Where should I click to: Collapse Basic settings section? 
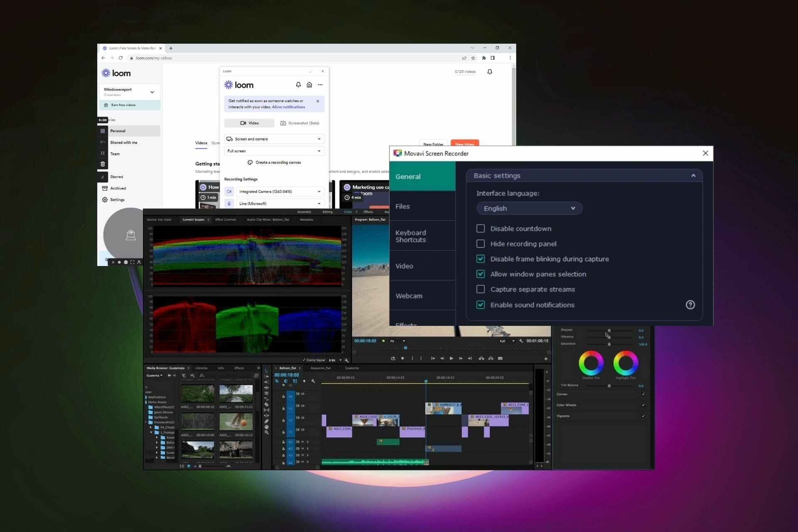(693, 175)
